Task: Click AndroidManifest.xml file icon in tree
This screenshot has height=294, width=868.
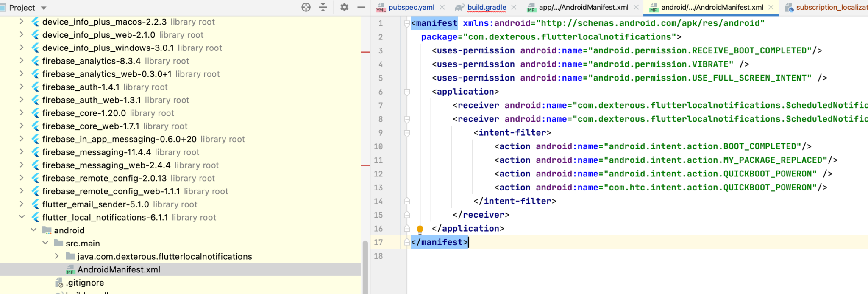Action: (70, 270)
